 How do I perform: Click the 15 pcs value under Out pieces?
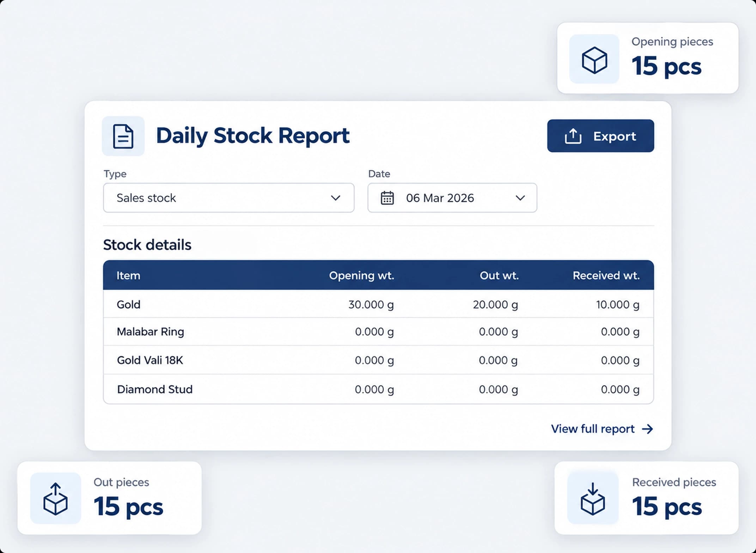pyautogui.click(x=128, y=507)
